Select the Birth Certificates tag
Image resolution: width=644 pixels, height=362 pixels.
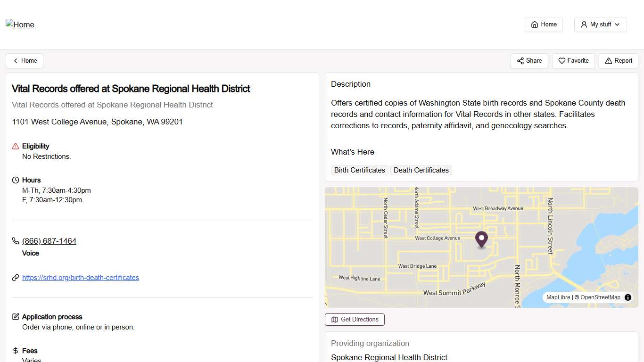click(359, 170)
